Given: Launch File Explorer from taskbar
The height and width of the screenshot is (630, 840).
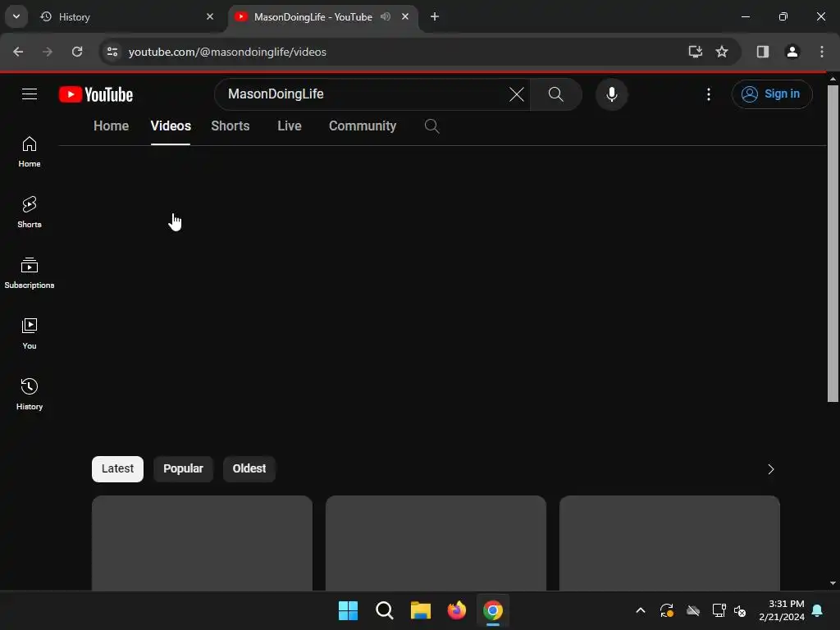Looking at the screenshot, I should (421, 610).
